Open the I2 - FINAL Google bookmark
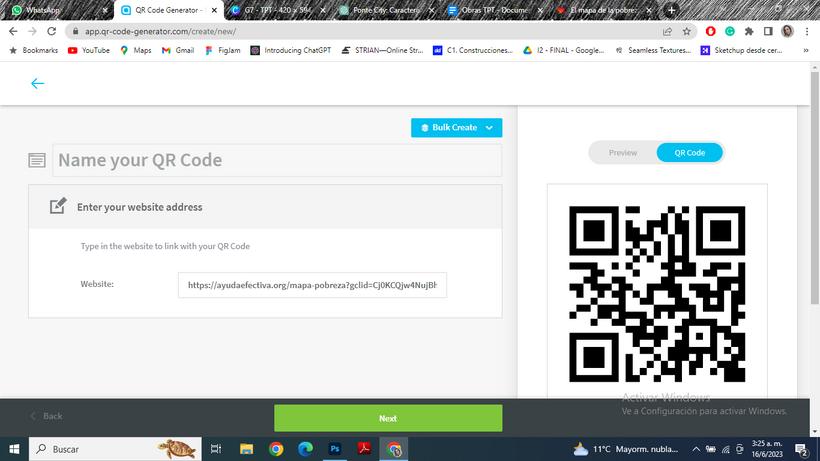This screenshot has height=461, width=820. click(564, 50)
